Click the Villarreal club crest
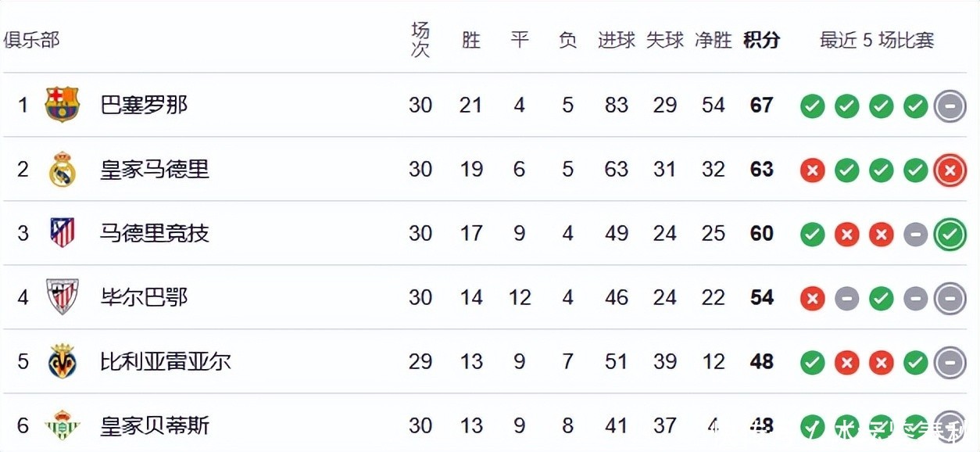This screenshot has width=980, height=452. (x=63, y=361)
